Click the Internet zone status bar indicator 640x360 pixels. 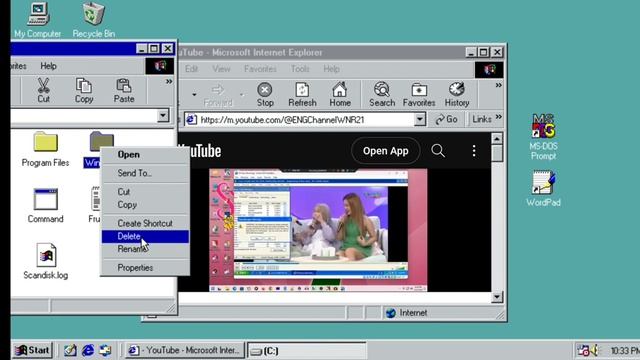point(407,313)
